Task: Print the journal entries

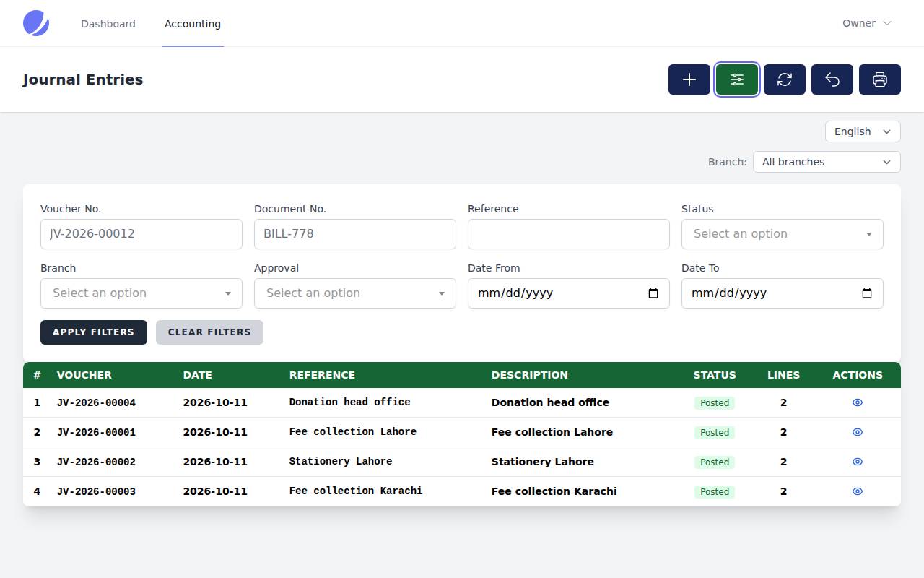Action: pyautogui.click(x=880, y=79)
